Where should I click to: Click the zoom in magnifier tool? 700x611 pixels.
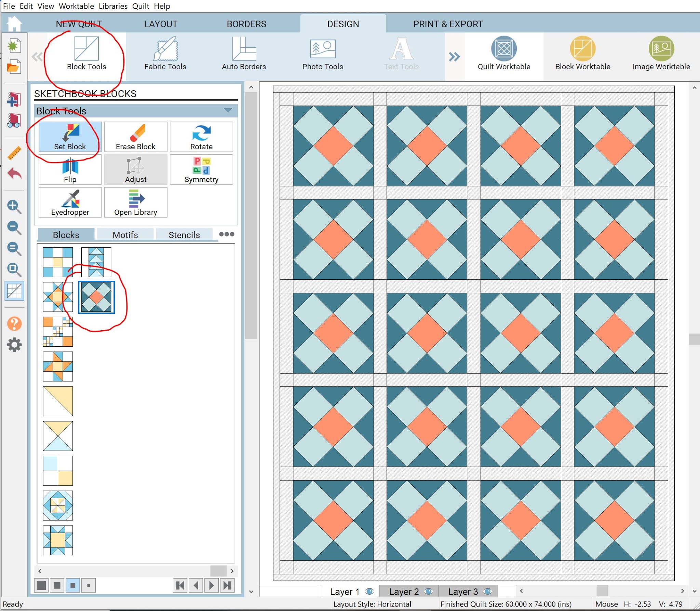point(14,206)
